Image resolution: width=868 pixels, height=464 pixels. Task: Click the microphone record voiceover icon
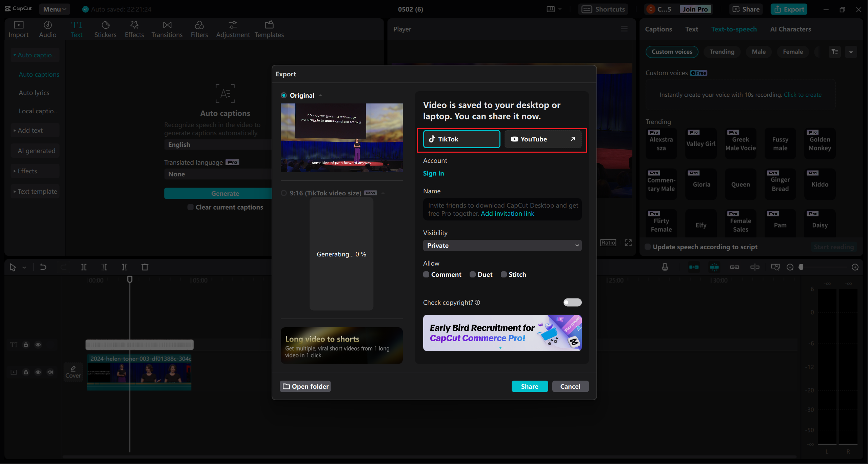pos(665,267)
